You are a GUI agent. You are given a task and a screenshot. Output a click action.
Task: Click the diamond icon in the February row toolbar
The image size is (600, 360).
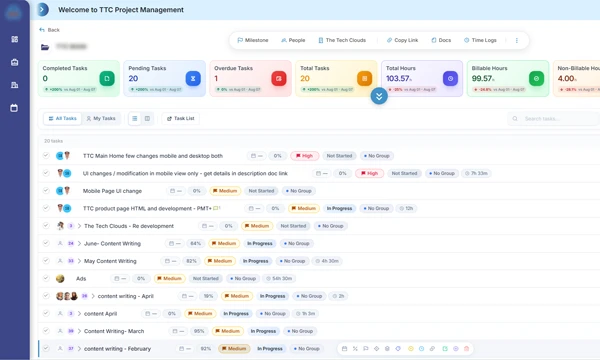pos(377,349)
